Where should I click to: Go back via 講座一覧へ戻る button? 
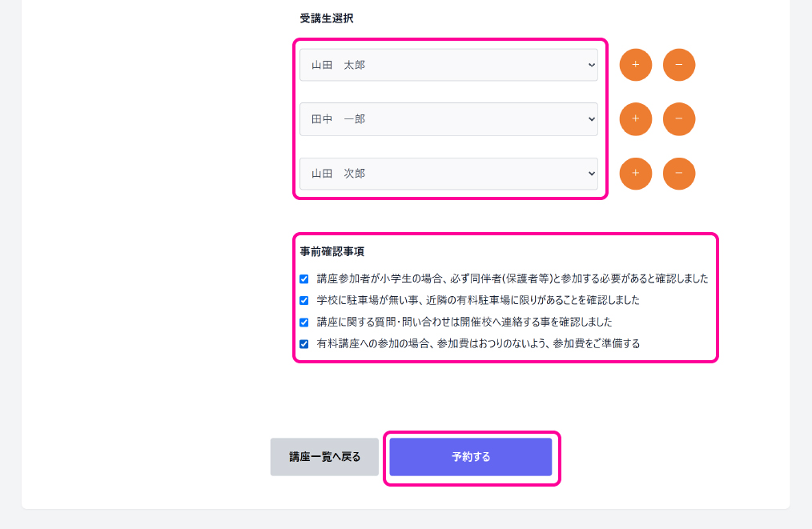pyautogui.click(x=324, y=457)
